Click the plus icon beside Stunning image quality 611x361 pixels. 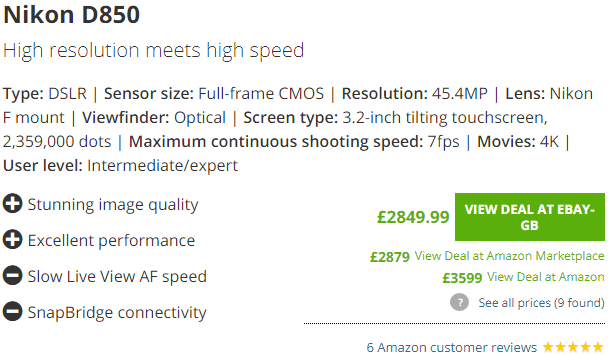click(12, 204)
